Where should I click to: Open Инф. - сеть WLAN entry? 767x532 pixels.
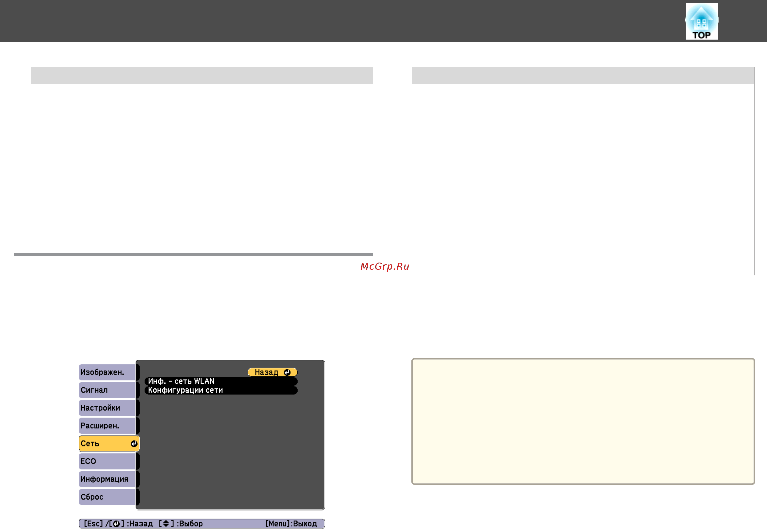[221, 381]
